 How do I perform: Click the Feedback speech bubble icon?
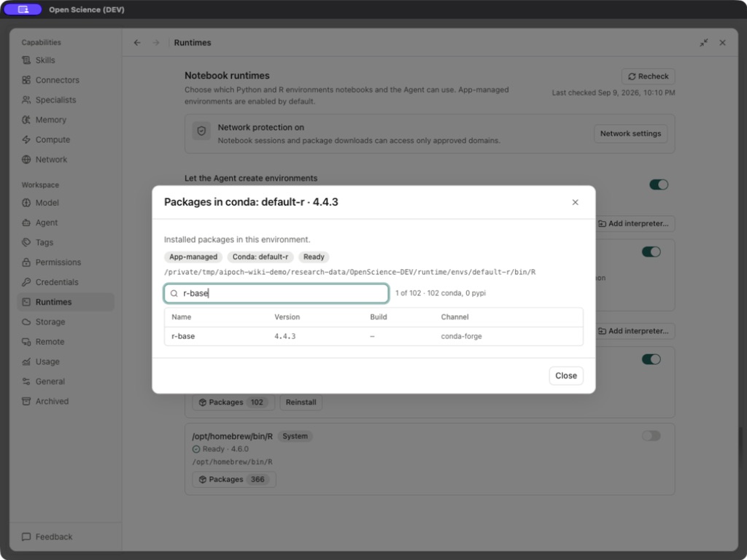click(x=26, y=537)
